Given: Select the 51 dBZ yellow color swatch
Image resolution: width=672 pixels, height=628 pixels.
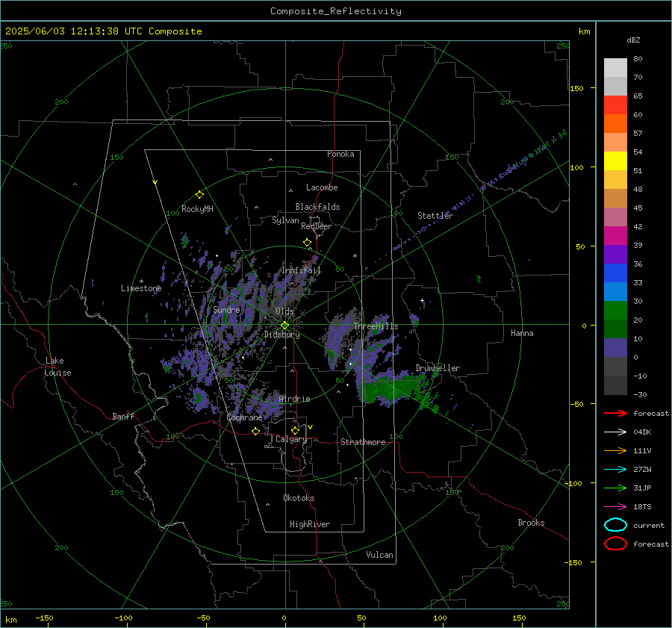Looking at the screenshot, I should 615,161.
